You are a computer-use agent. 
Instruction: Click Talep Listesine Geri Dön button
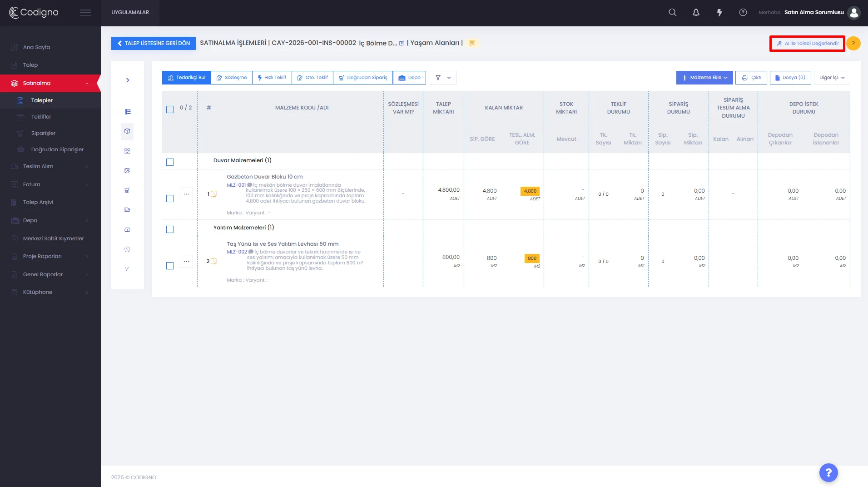point(154,43)
